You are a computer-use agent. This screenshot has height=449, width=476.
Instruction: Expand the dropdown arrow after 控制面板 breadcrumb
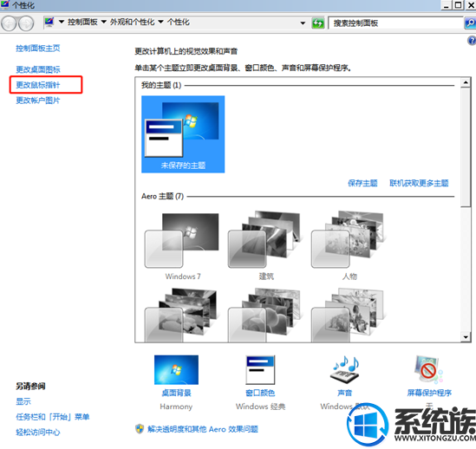click(103, 22)
